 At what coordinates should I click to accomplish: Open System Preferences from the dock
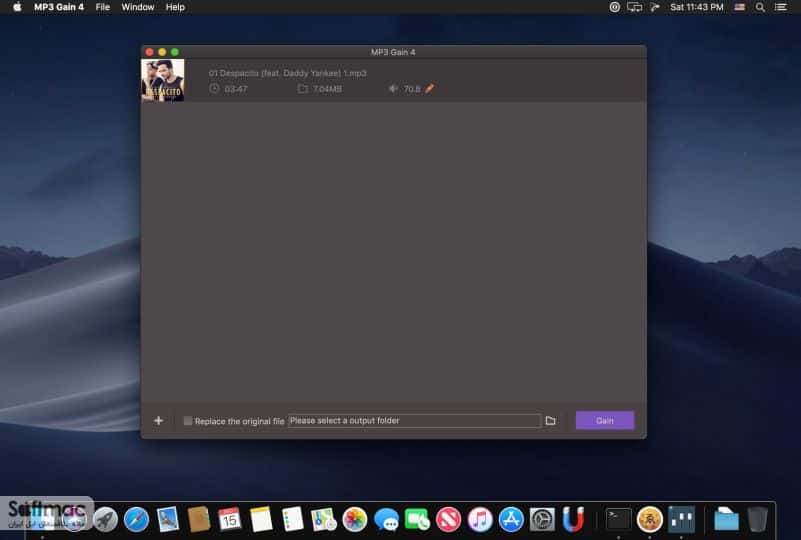(x=542, y=520)
